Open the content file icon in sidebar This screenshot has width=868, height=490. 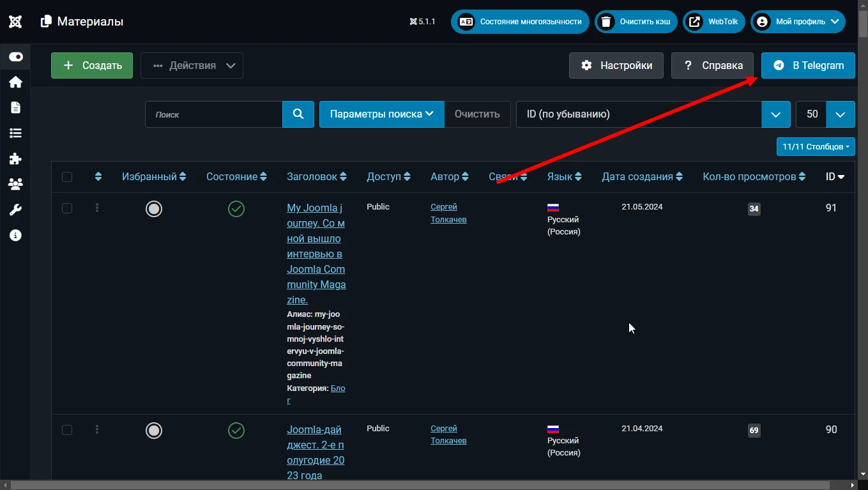[x=15, y=107]
